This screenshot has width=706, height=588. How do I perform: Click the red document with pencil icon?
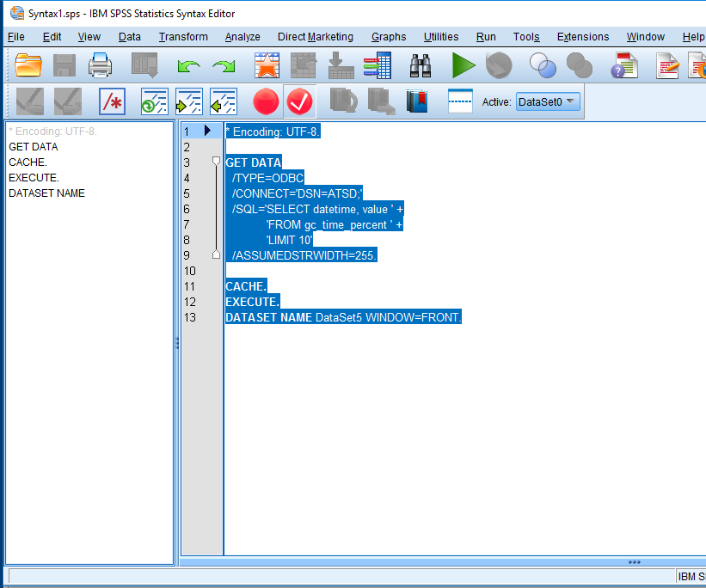667,65
